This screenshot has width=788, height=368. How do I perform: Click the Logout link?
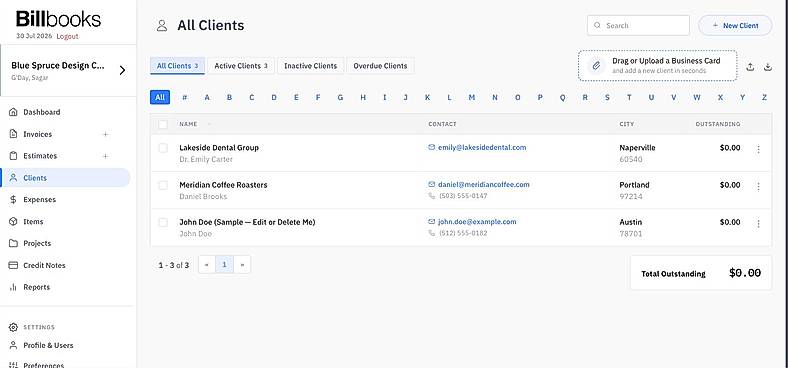[67, 36]
